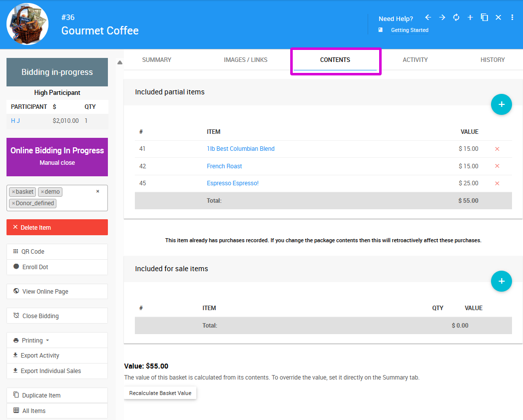Switch to the Summary tab
This screenshot has height=420, width=523.
(x=156, y=60)
